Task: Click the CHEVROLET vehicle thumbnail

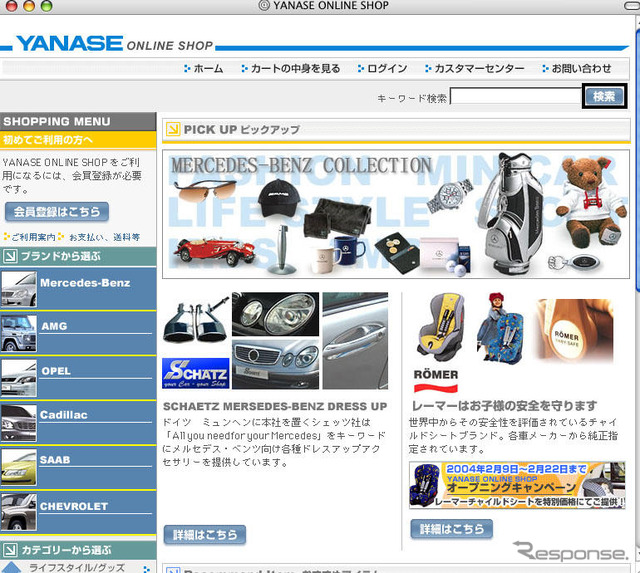Action: 19,512
